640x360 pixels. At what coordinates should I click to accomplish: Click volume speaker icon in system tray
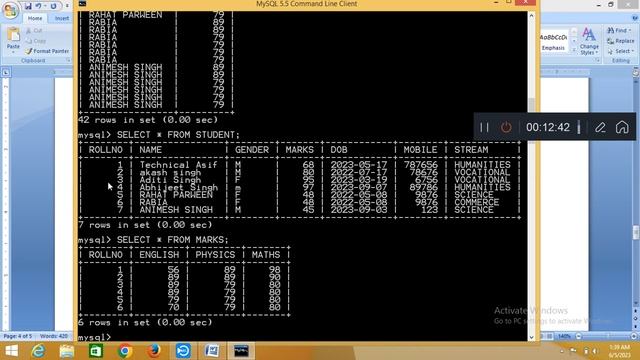point(596,351)
